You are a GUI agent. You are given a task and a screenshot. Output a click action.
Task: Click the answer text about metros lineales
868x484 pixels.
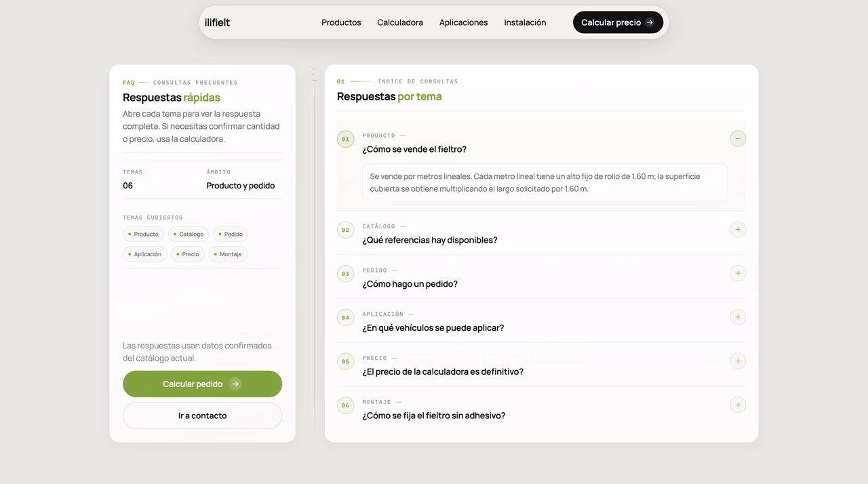(535, 182)
